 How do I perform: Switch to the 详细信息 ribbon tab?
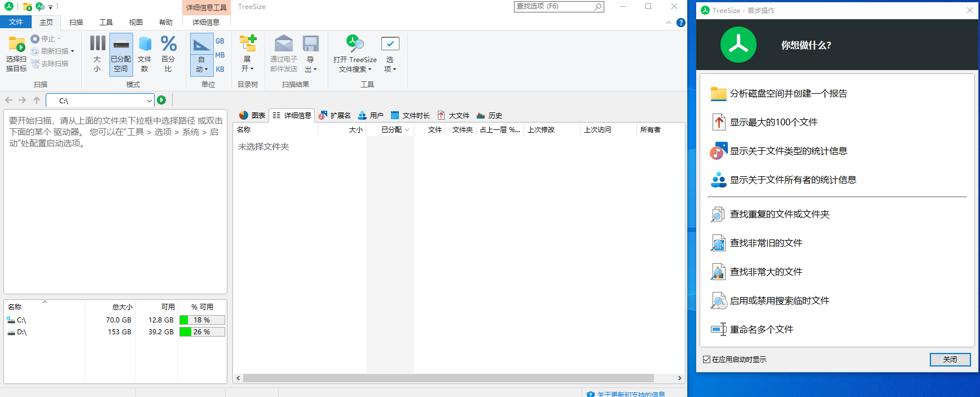point(206,23)
